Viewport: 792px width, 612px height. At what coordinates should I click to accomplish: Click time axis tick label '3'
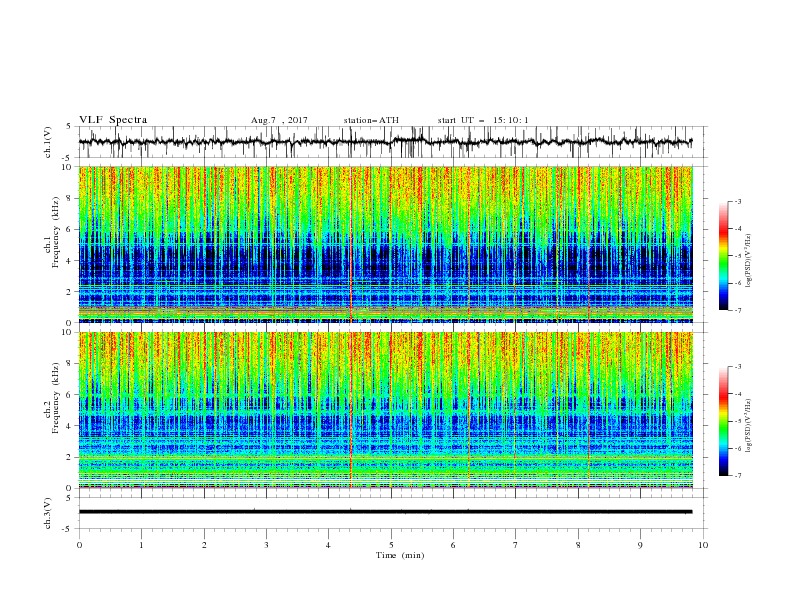coord(266,545)
